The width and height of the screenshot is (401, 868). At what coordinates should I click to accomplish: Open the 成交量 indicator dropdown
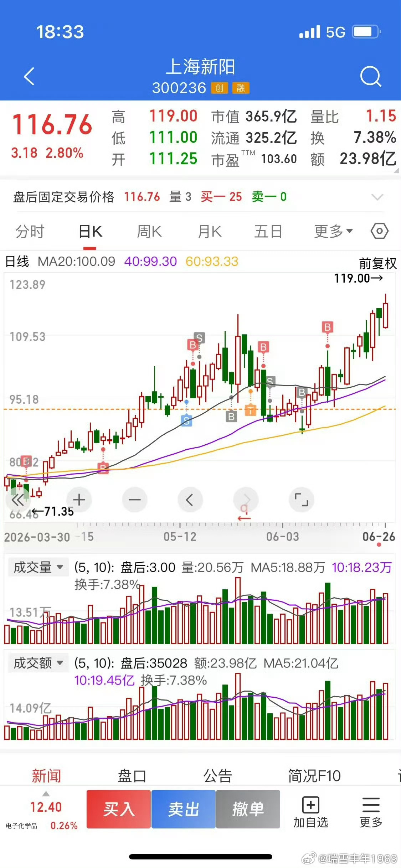(38, 567)
